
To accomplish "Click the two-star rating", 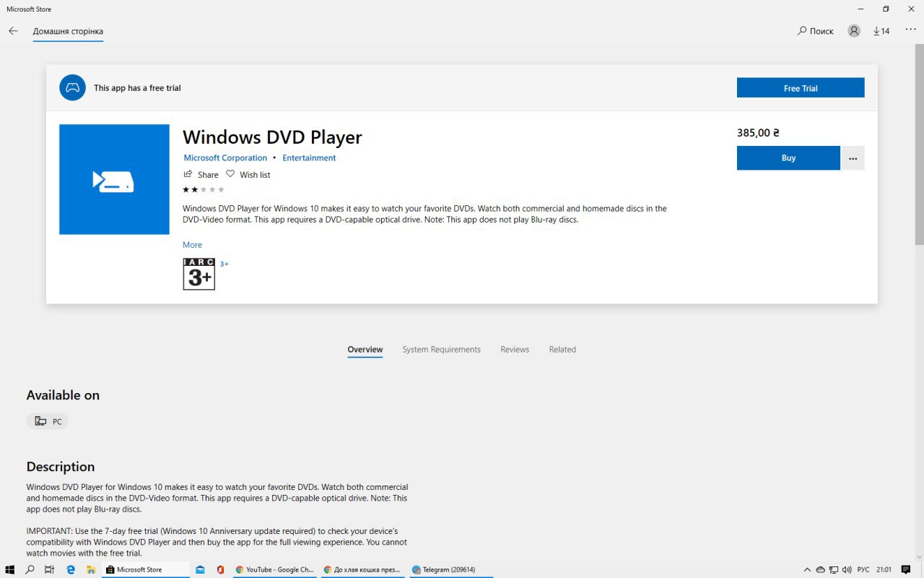I will [x=204, y=189].
